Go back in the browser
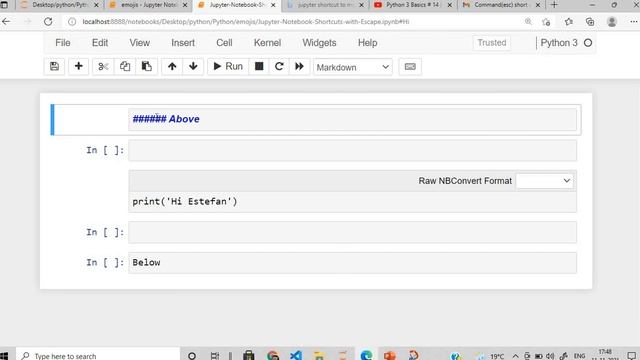This screenshot has height=360, width=640. coord(6,22)
